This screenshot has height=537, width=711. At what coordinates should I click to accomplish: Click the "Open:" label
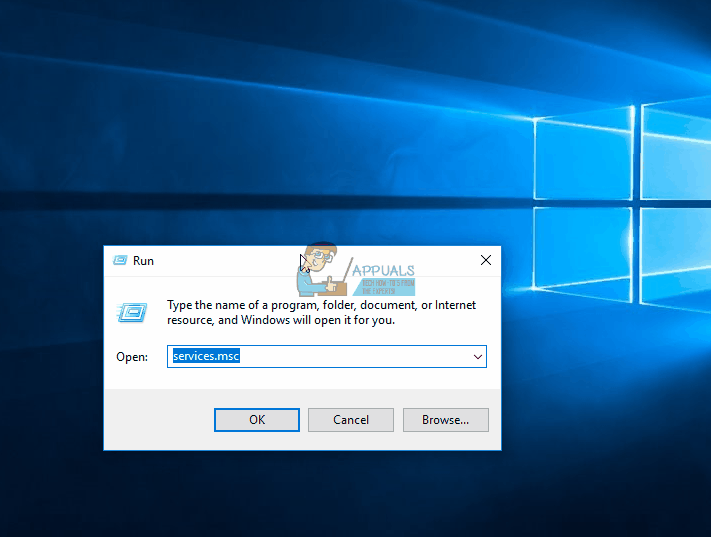click(x=132, y=357)
